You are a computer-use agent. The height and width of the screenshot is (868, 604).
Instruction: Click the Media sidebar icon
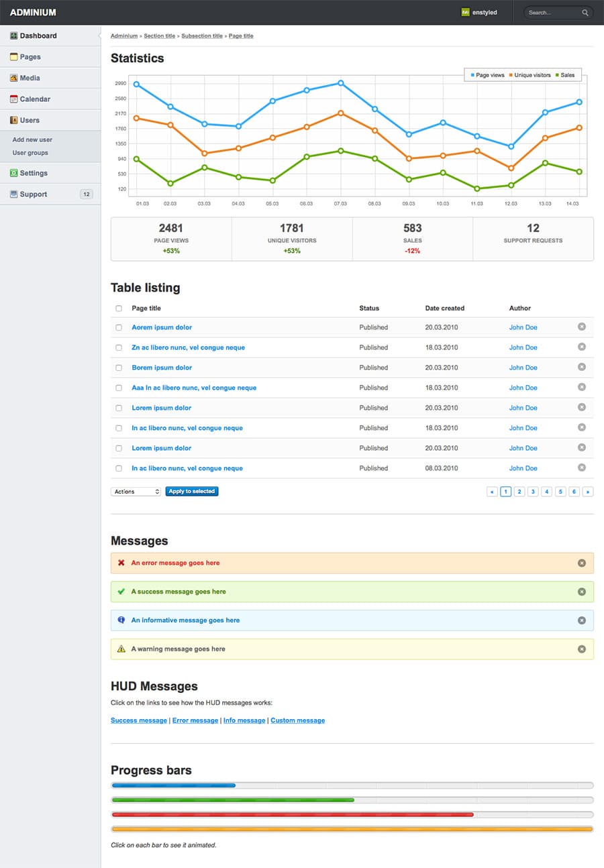click(x=13, y=78)
